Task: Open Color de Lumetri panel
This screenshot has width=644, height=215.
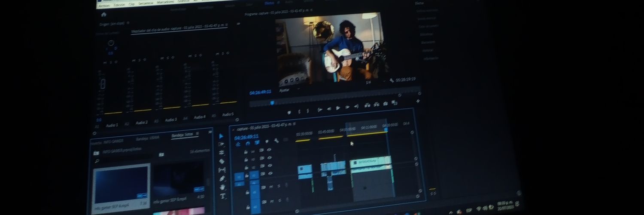Action: [428, 26]
